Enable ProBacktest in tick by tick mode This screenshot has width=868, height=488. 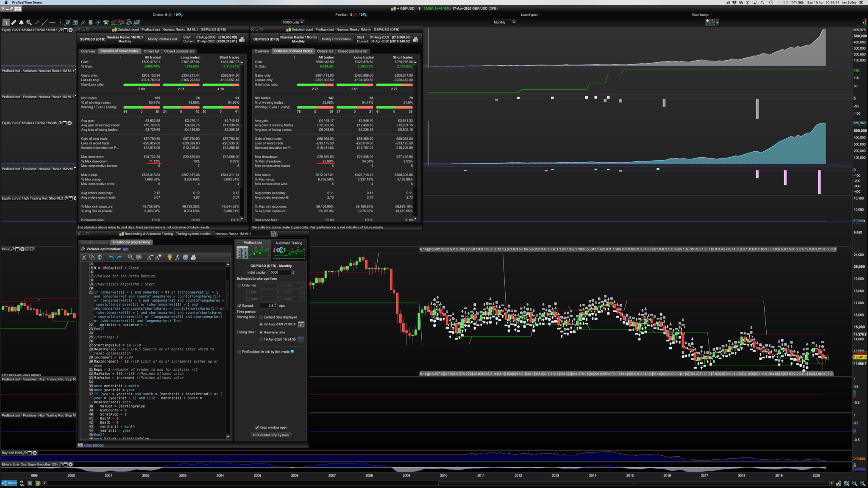[239, 352]
